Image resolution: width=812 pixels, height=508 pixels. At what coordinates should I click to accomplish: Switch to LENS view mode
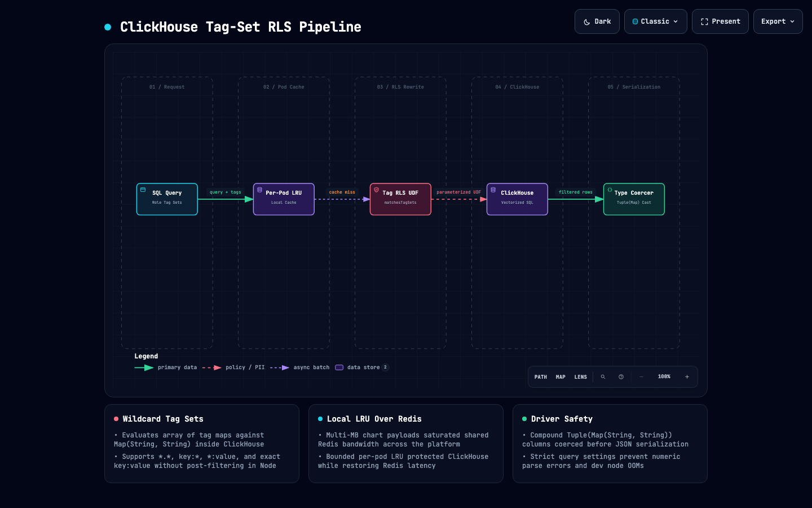[581, 377]
